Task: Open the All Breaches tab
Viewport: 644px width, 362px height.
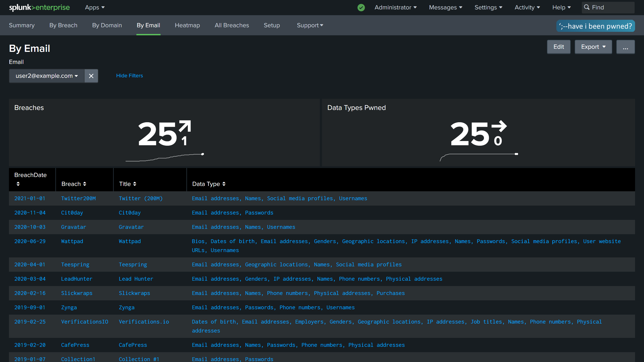Action: coord(231,25)
